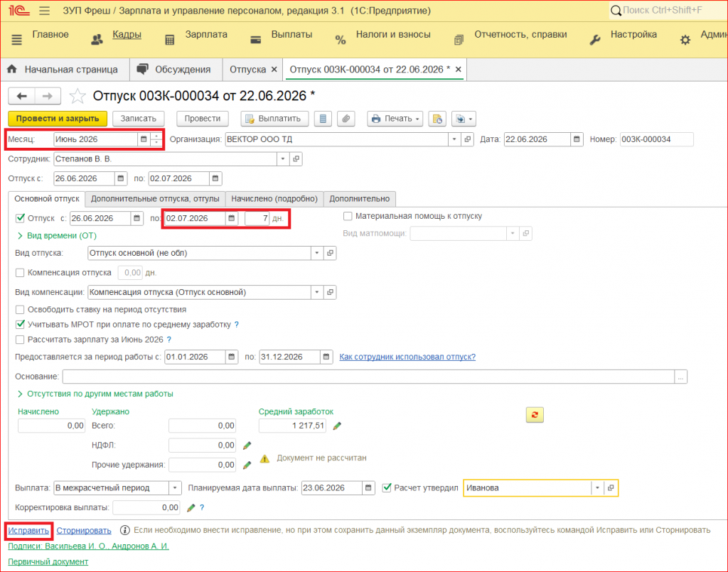Image resolution: width=728 pixels, height=572 pixels.
Task: Click Провести и закрыть button
Action: 58,119
